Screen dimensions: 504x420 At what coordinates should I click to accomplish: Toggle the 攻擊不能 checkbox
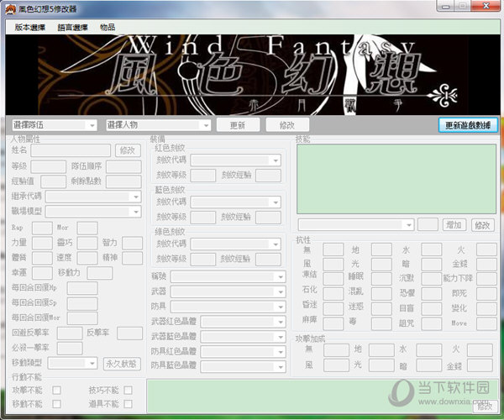(x=56, y=391)
